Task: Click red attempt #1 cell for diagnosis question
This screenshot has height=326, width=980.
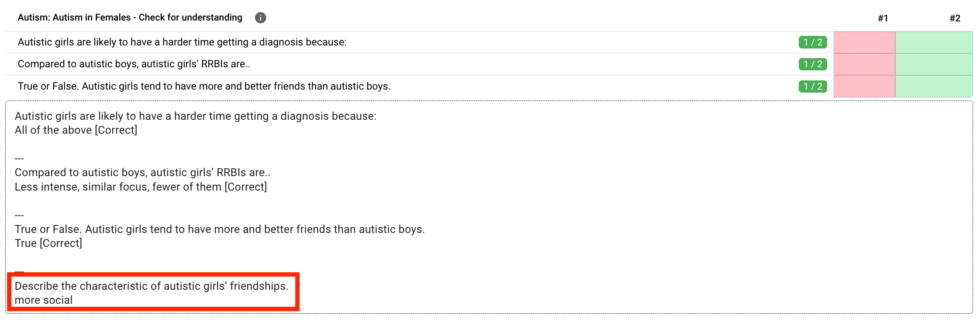Action: (x=865, y=42)
